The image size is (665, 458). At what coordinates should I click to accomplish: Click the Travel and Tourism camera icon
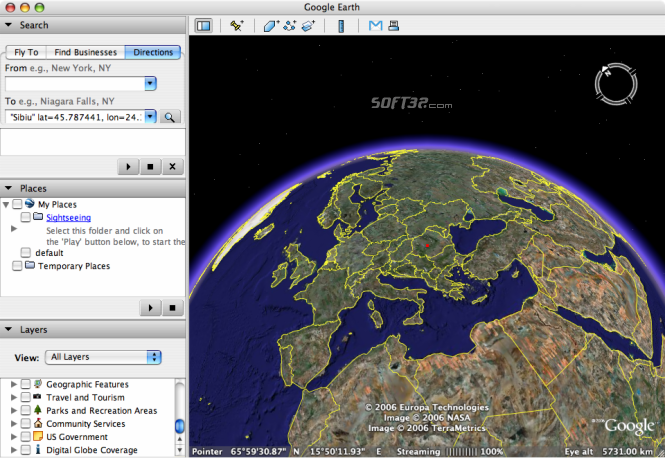pyautogui.click(x=37, y=397)
